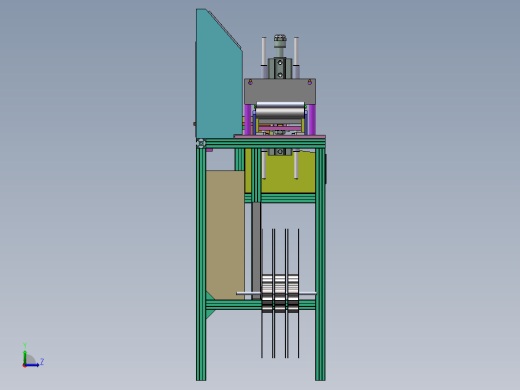Select the silver horizontal roller cylinder

(280, 110)
